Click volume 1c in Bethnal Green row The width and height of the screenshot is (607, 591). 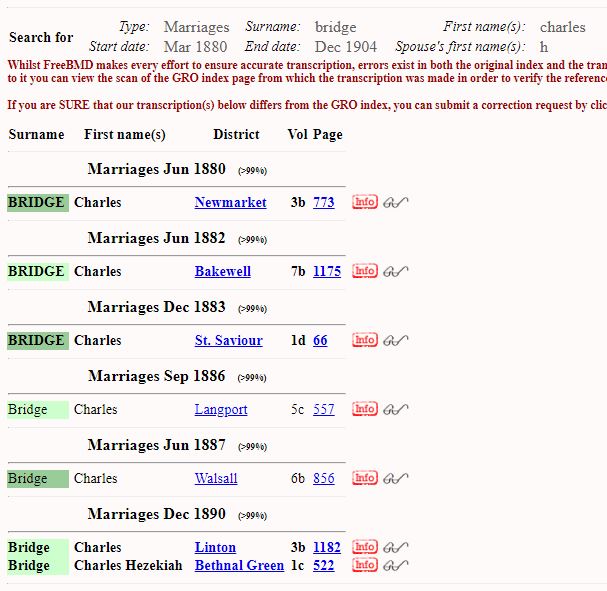click(x=297, y=565)
